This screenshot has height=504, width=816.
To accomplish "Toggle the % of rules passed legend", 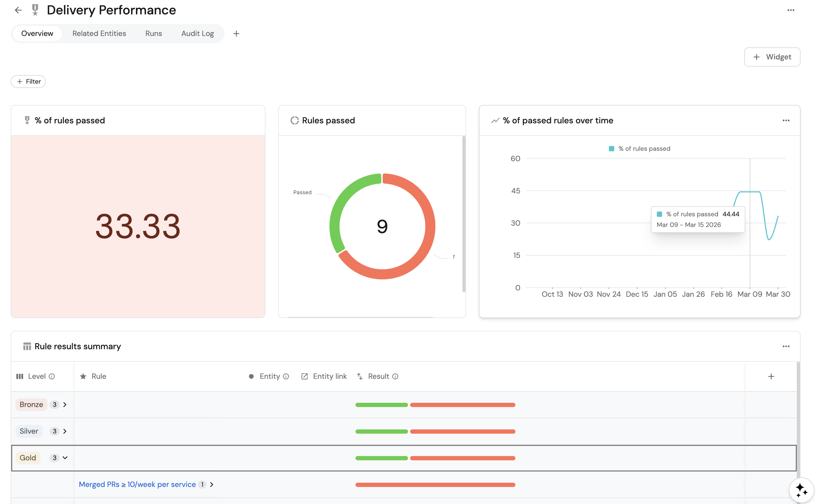I will (639, 149).
